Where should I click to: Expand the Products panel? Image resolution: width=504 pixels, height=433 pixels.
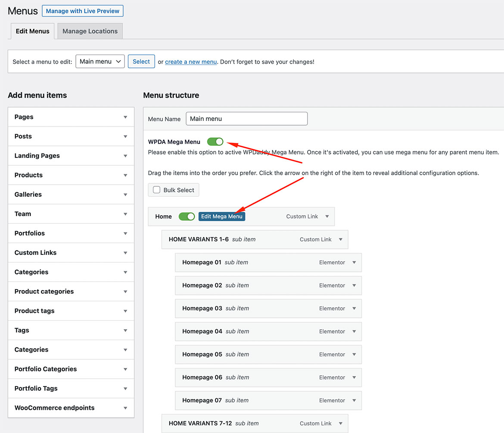click(71, 175)
